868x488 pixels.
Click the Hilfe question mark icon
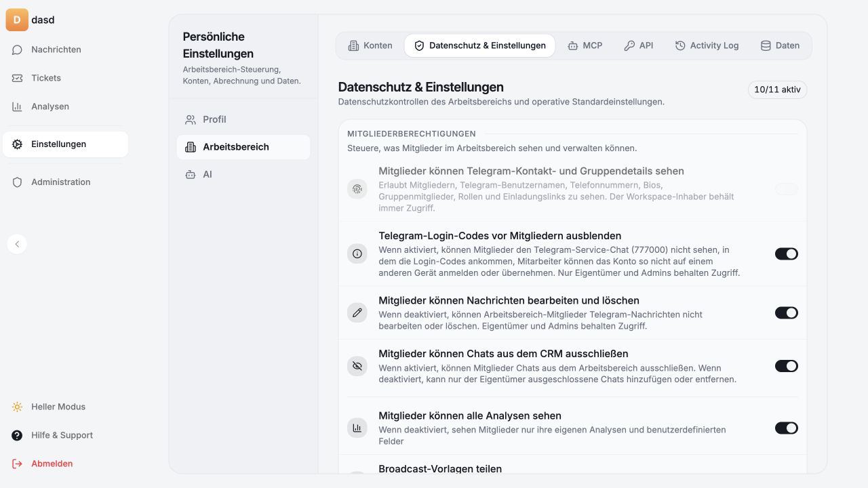pos(18,435)
